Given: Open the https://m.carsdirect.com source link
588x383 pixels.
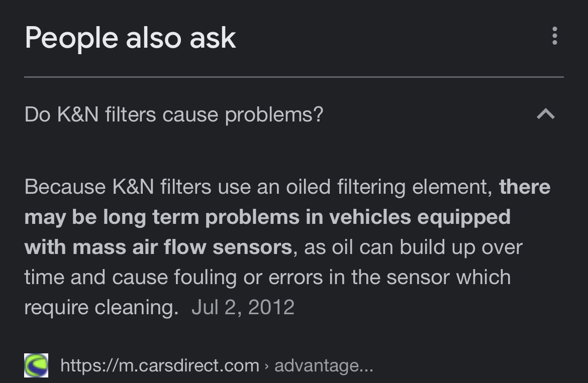Looking at the screenshot, I should tap(160, 365).
